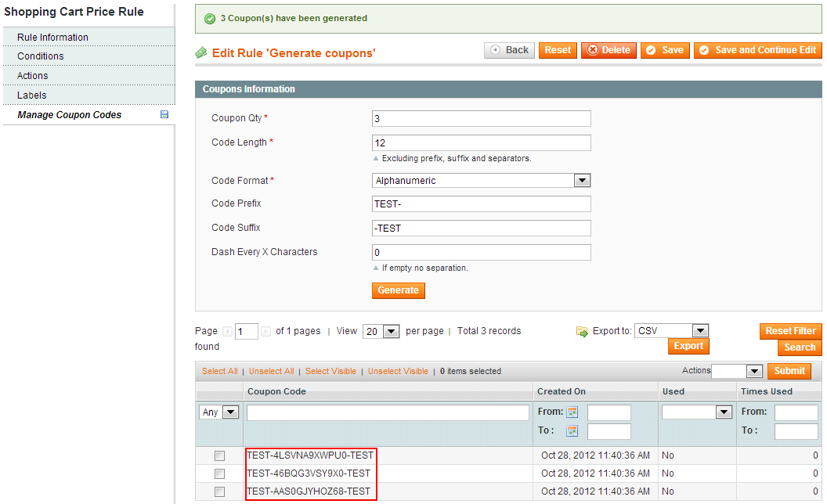Viewport: 827px width, 504px height.
Task: Open the Code Format dropdown
Action: [481, 180]
